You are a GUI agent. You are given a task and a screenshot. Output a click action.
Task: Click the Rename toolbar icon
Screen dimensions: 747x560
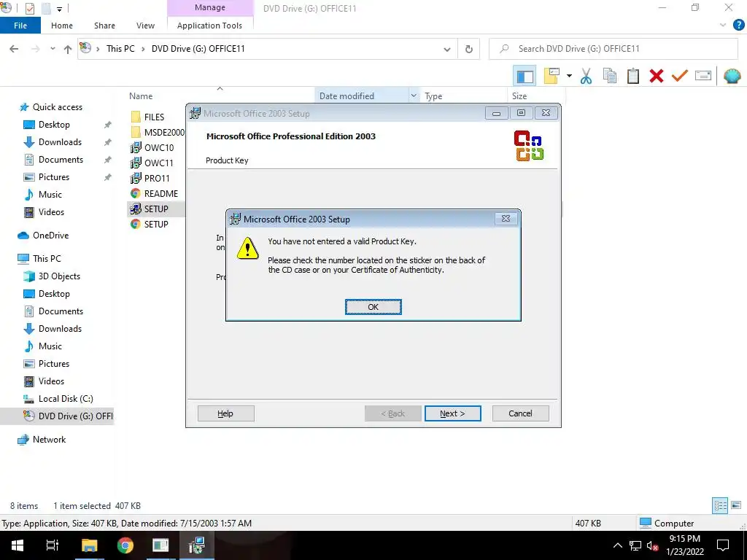pos(703,75)
